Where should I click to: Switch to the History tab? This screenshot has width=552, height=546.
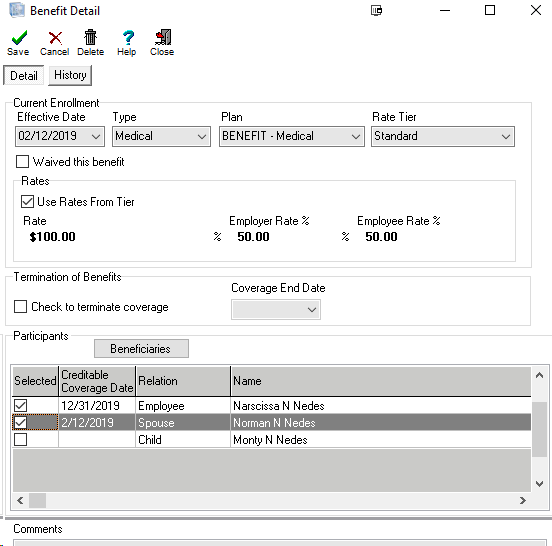(x=70, y=75)
